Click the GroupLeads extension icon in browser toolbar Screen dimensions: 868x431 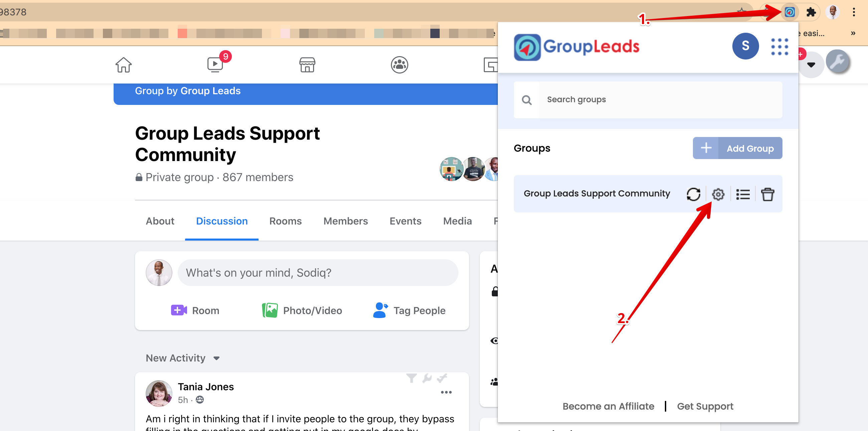789,12
